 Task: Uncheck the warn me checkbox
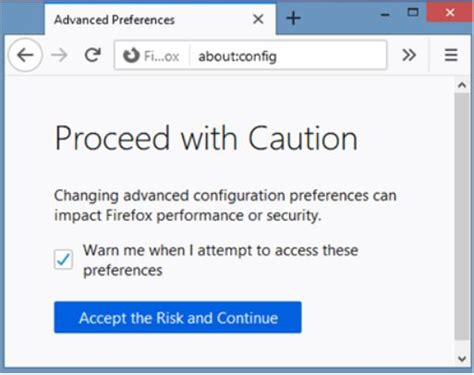[x=63, y=259]
